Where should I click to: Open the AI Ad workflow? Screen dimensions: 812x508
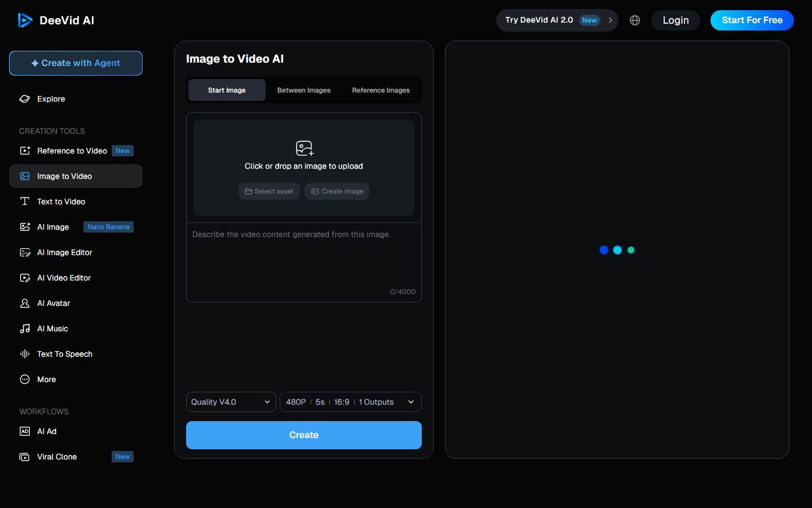pyautogui.click(x=76, y=431)
